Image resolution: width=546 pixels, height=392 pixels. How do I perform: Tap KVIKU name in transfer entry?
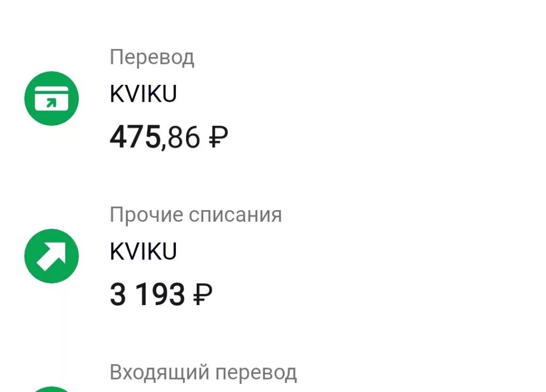pyautogui.click(x=143, y=94)
